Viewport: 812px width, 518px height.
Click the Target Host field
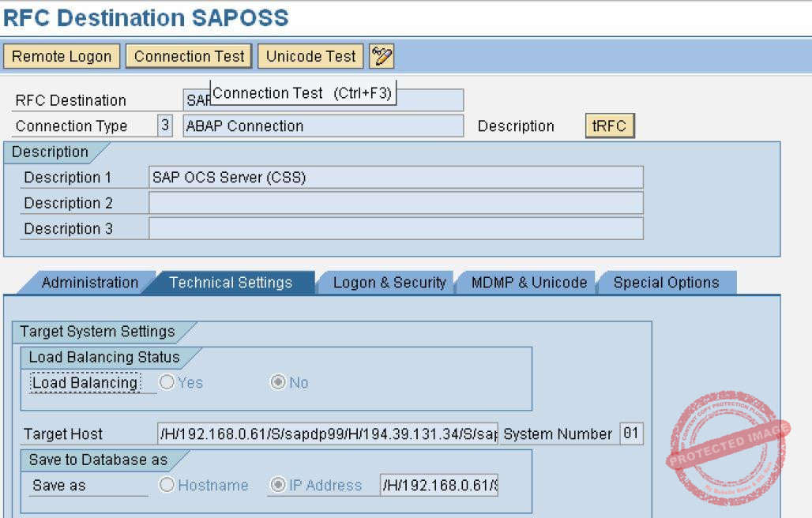(324, 434)
